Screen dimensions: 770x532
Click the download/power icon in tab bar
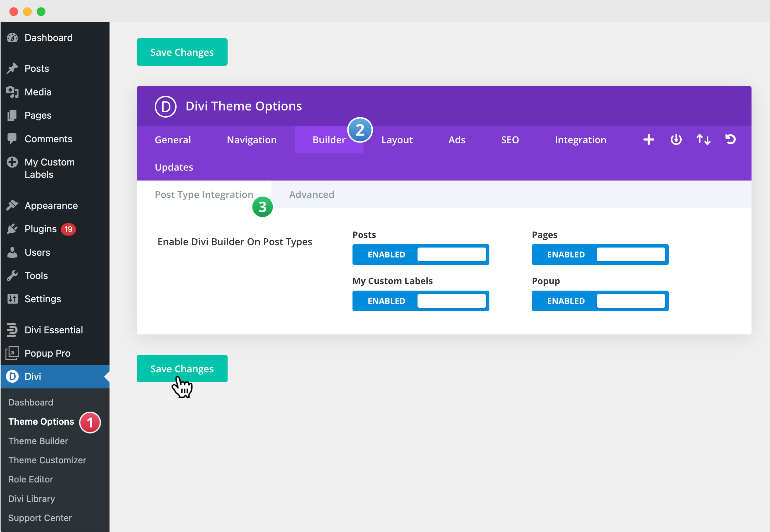pos(676,139)
